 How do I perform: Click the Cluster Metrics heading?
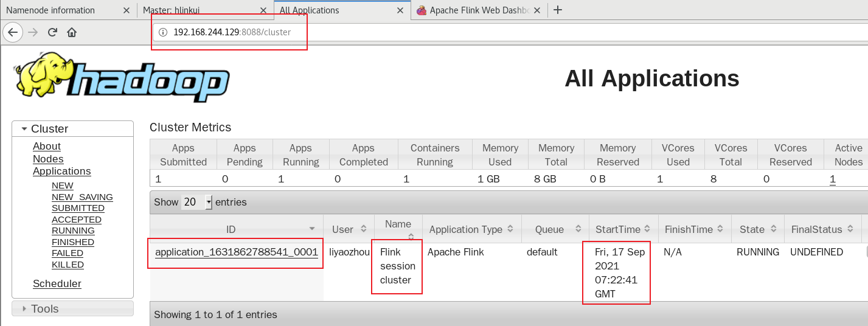click(x=190, y=128)
